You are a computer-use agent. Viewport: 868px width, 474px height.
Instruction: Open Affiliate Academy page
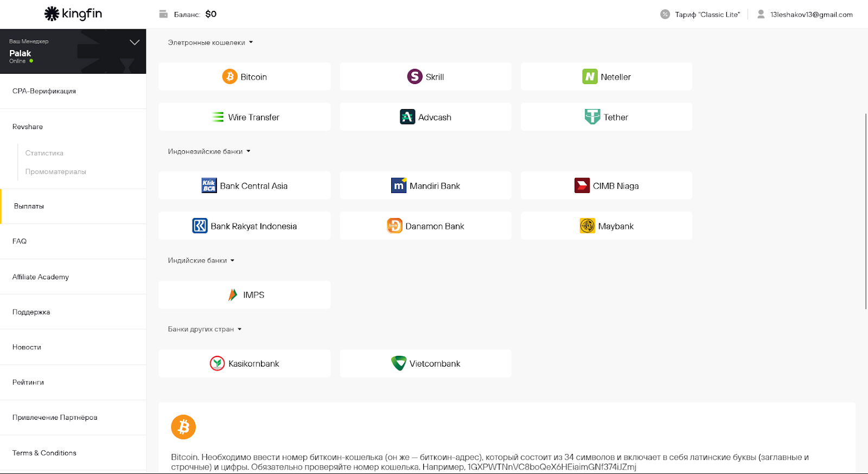(x=73, y=277)
